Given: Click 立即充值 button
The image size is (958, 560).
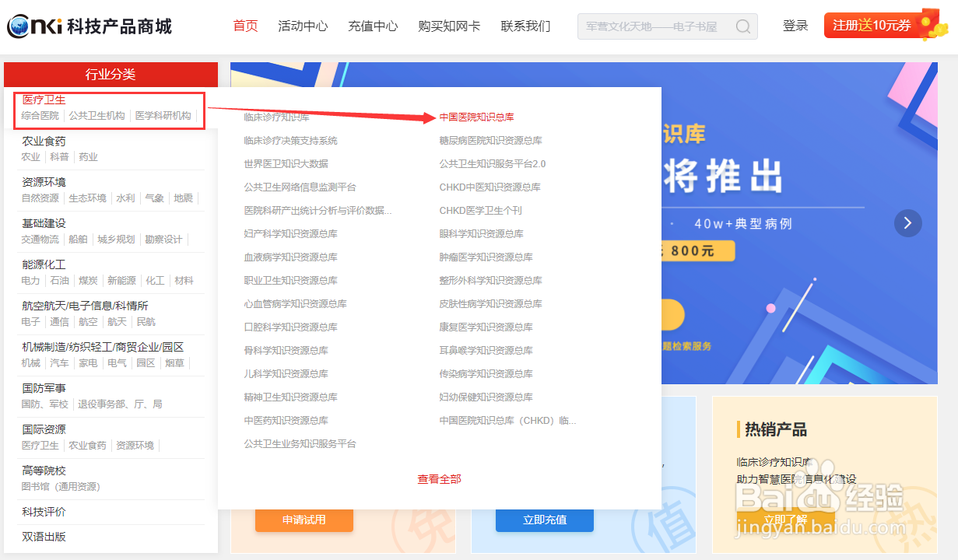Looking at the screenshot, I should pyautogui.click(x=545, y=520).
